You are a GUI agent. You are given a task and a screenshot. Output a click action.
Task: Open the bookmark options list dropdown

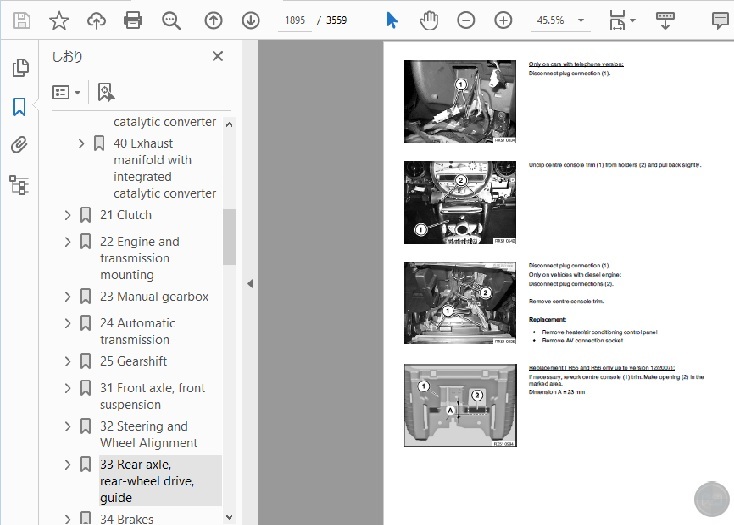click(66, 92)
